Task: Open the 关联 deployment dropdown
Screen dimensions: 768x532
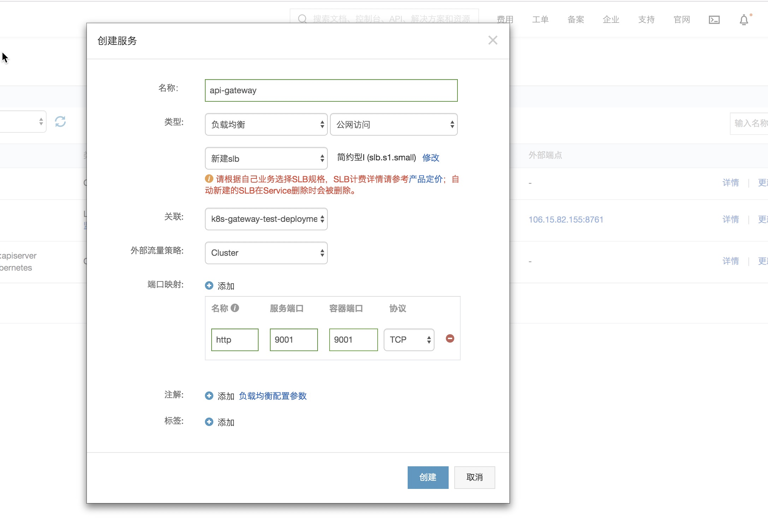Action: [x=266, y=219]
